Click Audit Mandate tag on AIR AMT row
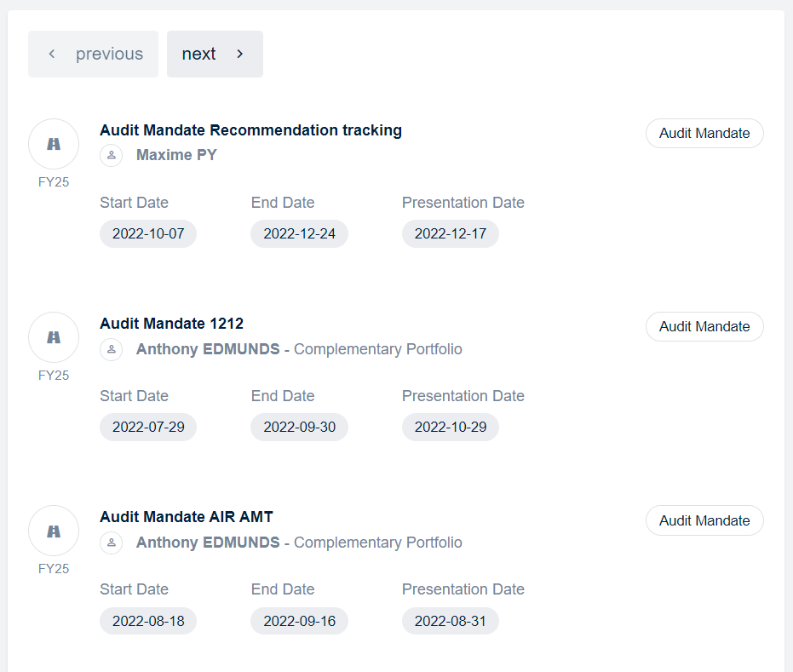The image size is (793, 672). coord(704,520)
